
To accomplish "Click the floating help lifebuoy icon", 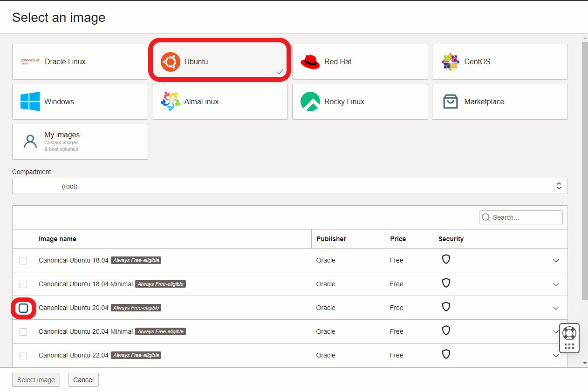I will [569, 333].
